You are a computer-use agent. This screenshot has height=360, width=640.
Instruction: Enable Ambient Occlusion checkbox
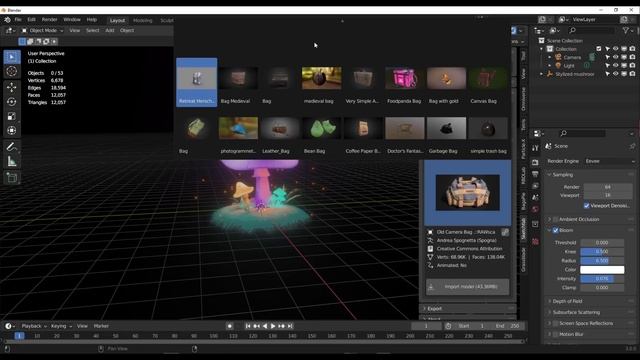tap(556, 219)
